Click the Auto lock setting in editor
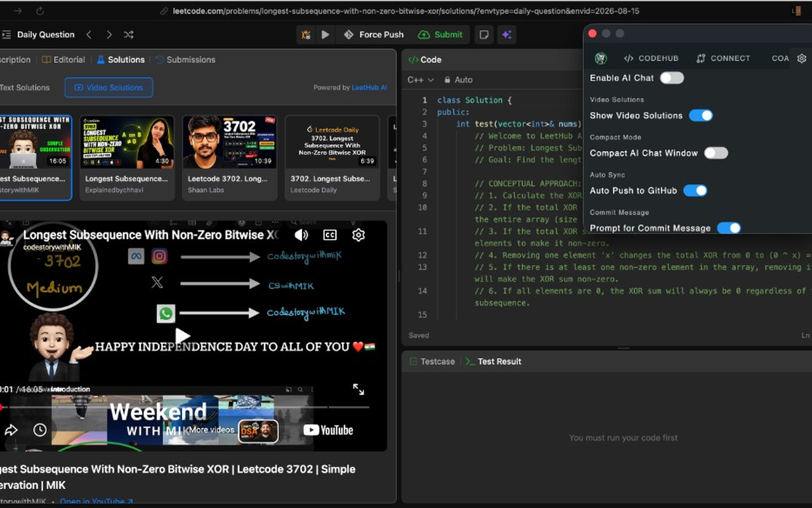The height and width of the screenshot is (508, 812). coord(458,80)
